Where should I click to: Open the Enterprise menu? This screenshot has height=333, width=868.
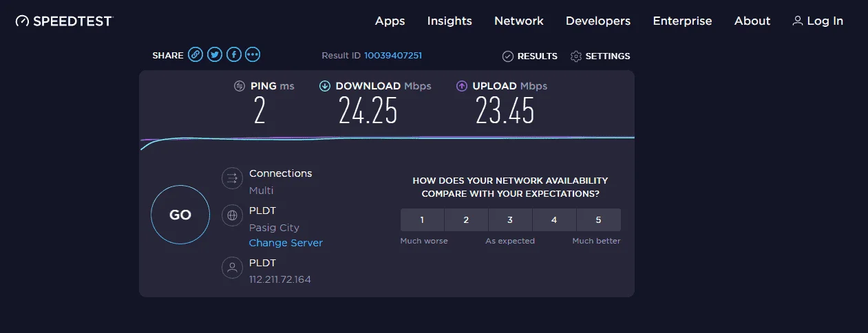682,21
